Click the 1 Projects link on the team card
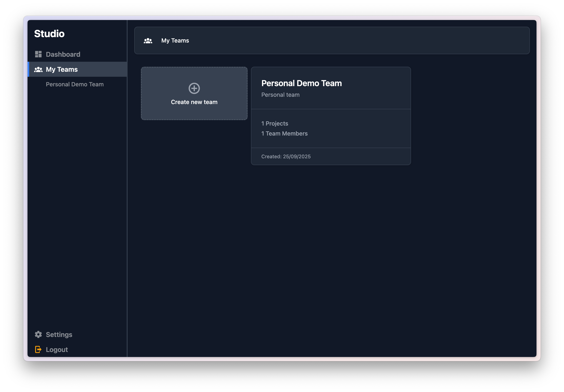 point(274,124)
